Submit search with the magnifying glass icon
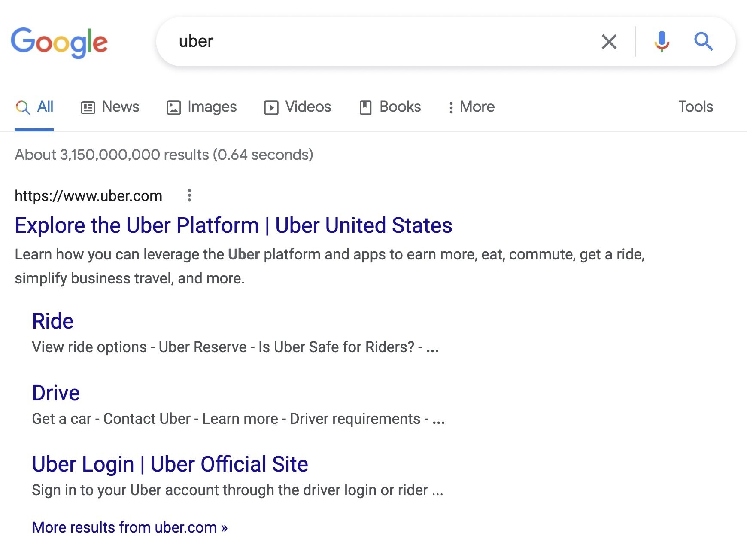Image resolution: width=747 pixels, height=560 pixels. pyautogui.click(x=703, y=42)
